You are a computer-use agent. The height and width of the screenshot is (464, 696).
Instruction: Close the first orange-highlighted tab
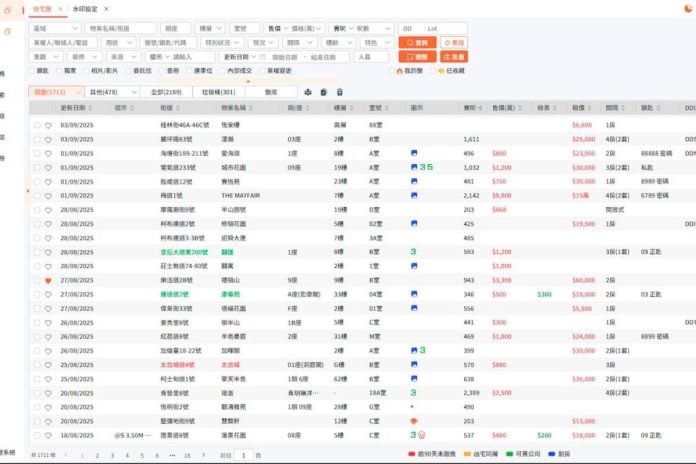click(60, 9)
